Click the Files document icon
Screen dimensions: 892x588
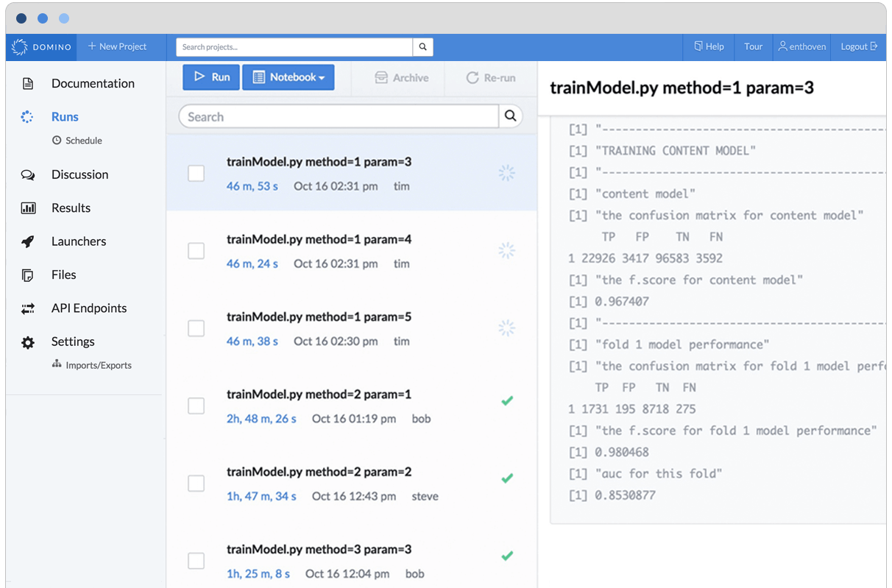tap(28, 274)
